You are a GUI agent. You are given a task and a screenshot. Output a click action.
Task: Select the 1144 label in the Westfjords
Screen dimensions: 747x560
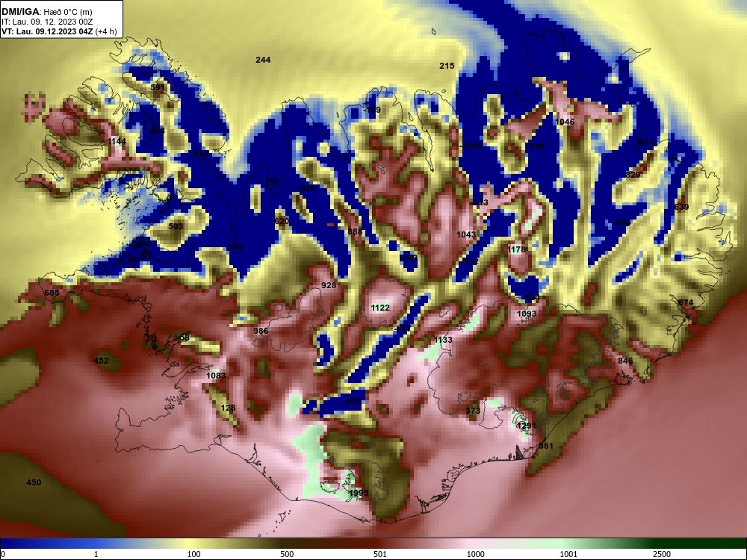[x=117, y=141]
